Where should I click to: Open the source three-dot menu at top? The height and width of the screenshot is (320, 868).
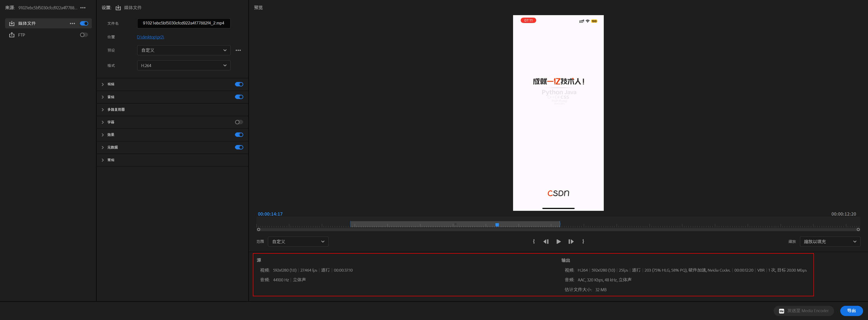click(83, 8)
